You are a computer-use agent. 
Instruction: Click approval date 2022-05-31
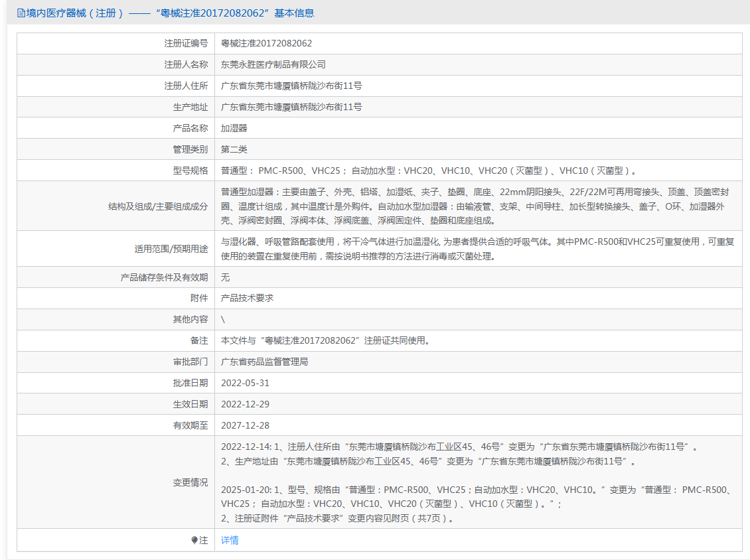pyautogui.click(x=245, y=383)
